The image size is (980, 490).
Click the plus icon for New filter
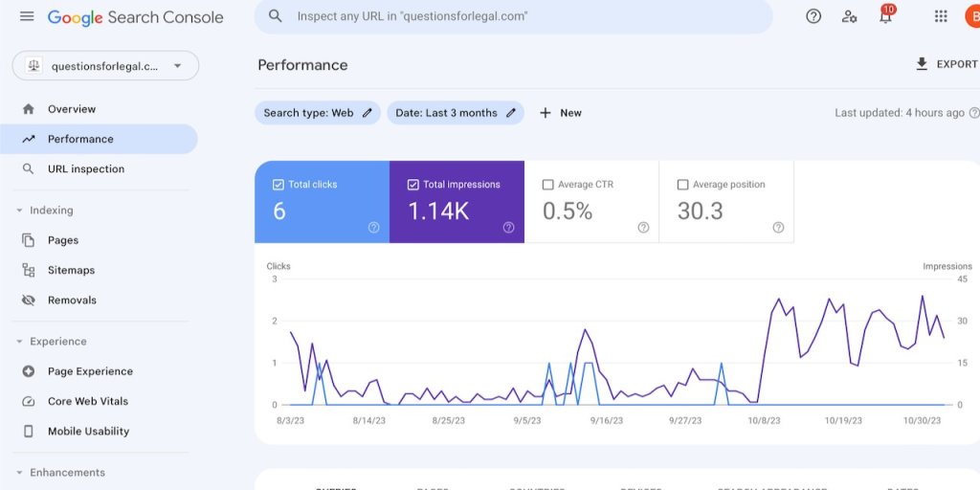[x=545, y=113]
